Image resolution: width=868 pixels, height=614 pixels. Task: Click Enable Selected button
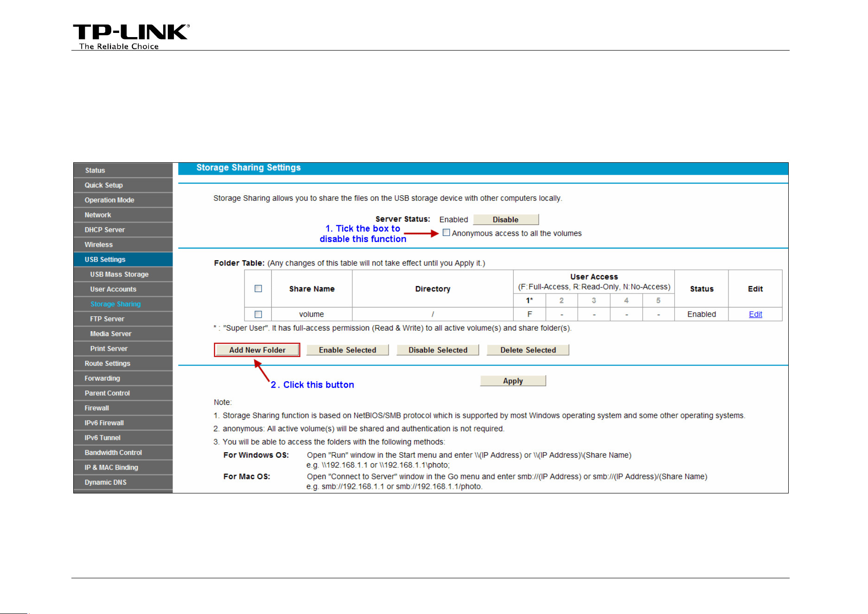click(x=347, y=350)
